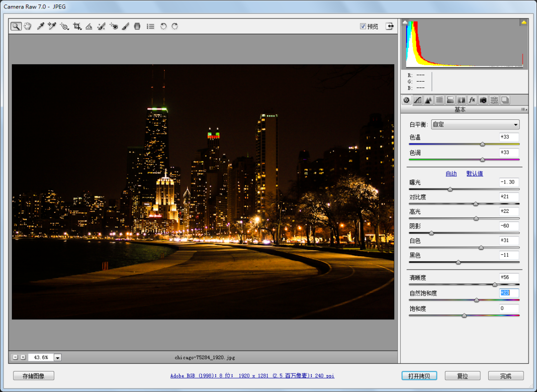Open the preferences dialog icon
The image size is (537, 392).
pyautogui.click(x=150, y=26)
